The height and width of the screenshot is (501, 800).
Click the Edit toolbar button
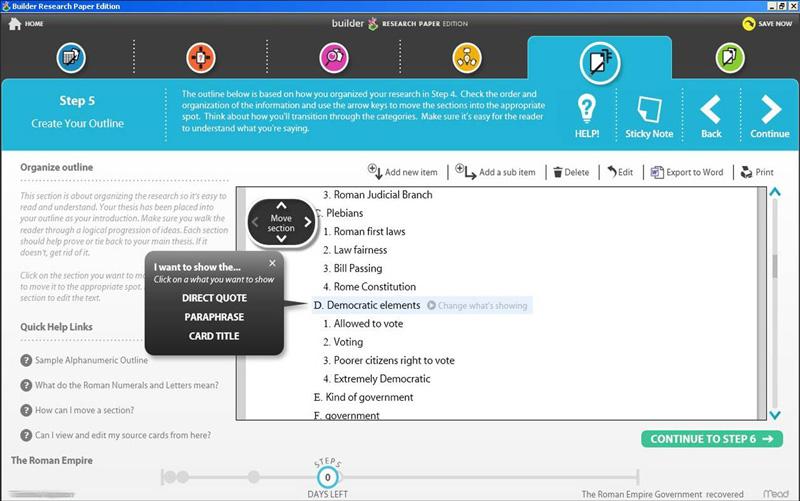coord(620,172)
